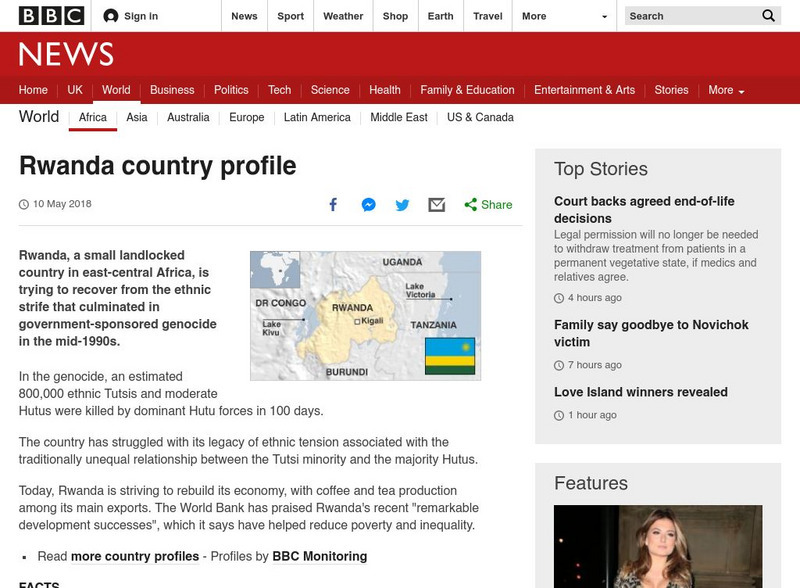Screen dimensions: 800x588
Task: Share the article on Facebook
Action: click(x=333, y=204)
